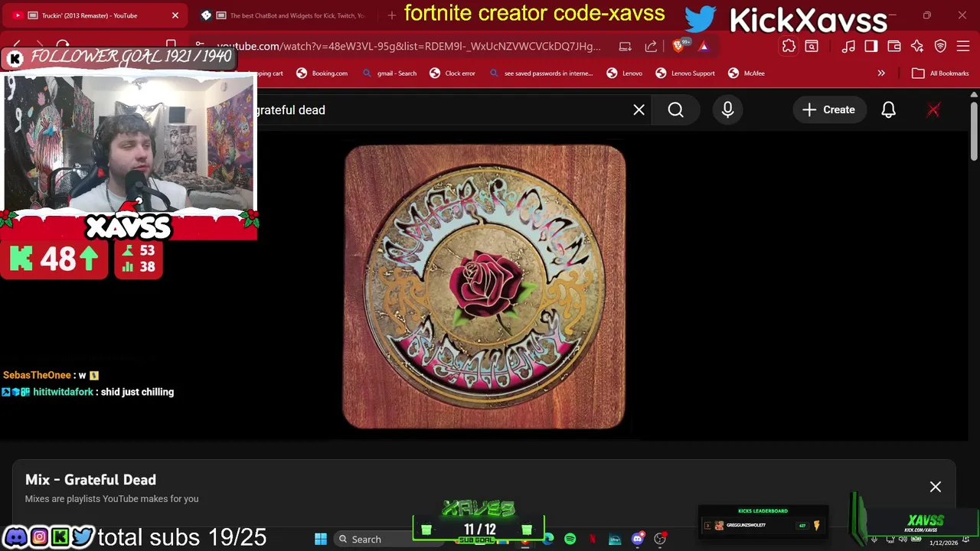The width and height of the screenshot is (980, 551).
Task: Click the share page icon in address bar
Action: [651, 47]
